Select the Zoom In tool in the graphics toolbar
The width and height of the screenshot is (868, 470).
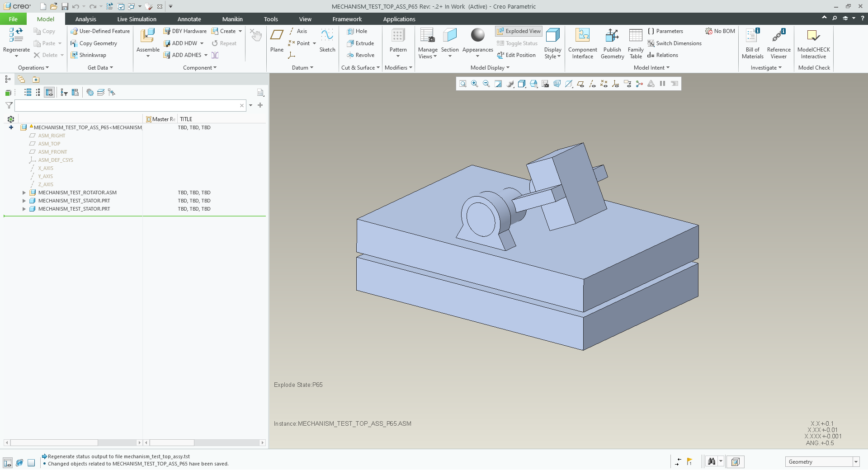[x=474, y=84]
